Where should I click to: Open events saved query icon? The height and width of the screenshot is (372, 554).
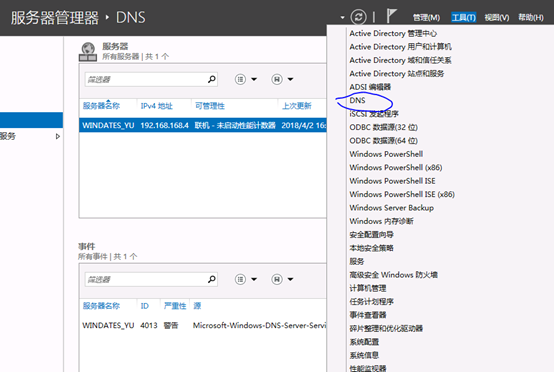277,279
